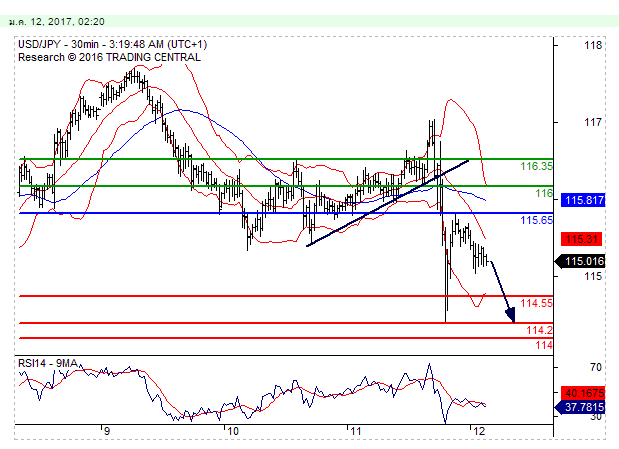Click the date axis label 11
The width and height of the screenshot is (619, 449).
pos(356,431)
